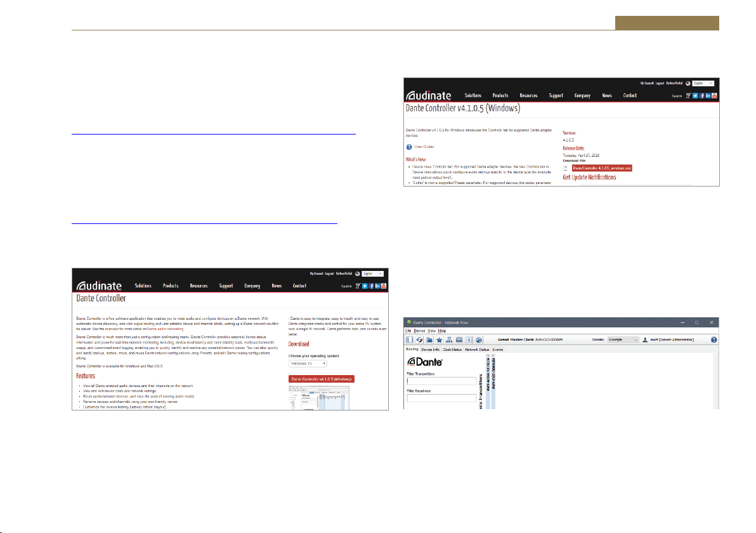This screenshot has width=756, height=533.
Task: Open the English language dropdown on lower-left page
Action: [372, 273]
